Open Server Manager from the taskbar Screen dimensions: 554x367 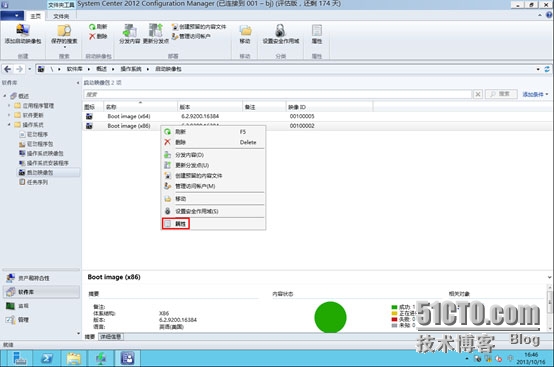[x=19, y=359]
